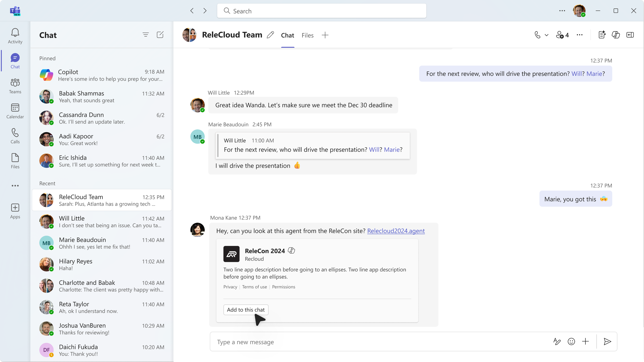The width and height of the screenshot is (644, 362).
Task: Open the format text icon in compose box
Action: coord(557,342)
